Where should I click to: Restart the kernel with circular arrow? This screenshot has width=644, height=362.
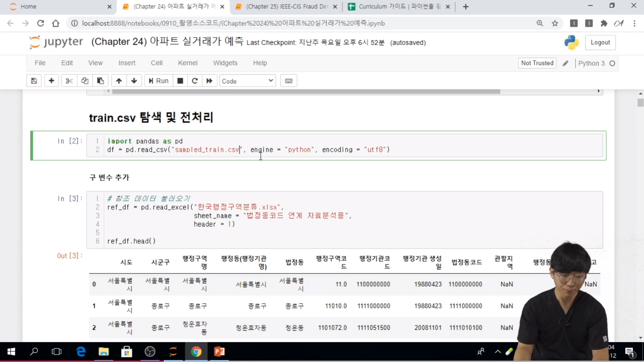pyautogui.click(x=195, y=81)
